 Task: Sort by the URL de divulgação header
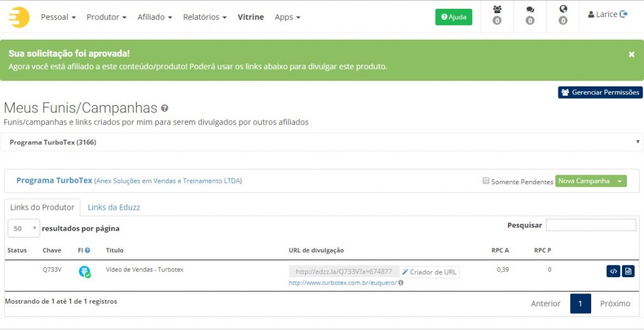(316, 250)
